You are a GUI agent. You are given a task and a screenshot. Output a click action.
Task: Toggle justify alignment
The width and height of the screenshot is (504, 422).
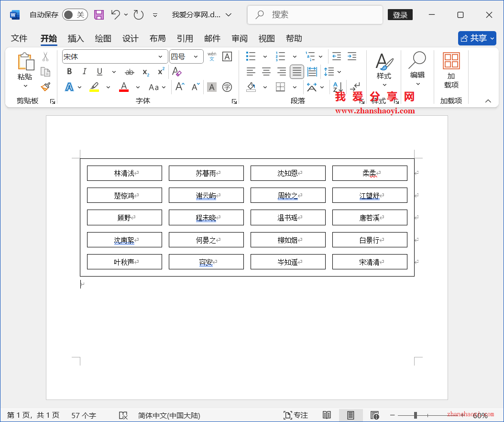point(296,71)
